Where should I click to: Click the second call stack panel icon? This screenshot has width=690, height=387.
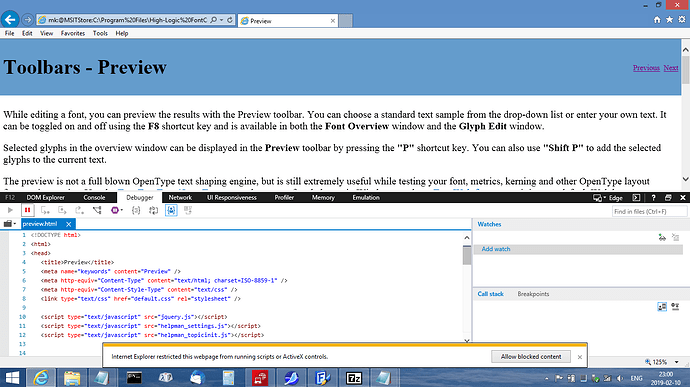[675, 307]
